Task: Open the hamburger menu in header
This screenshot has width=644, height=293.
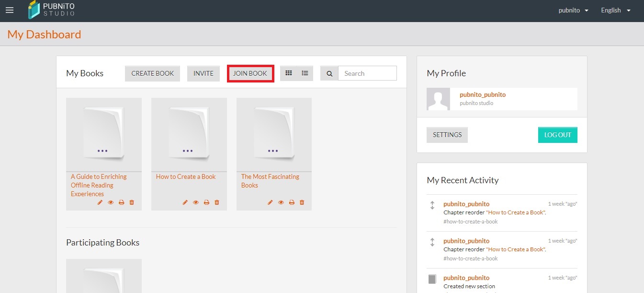Action: (x=10, y=10)
